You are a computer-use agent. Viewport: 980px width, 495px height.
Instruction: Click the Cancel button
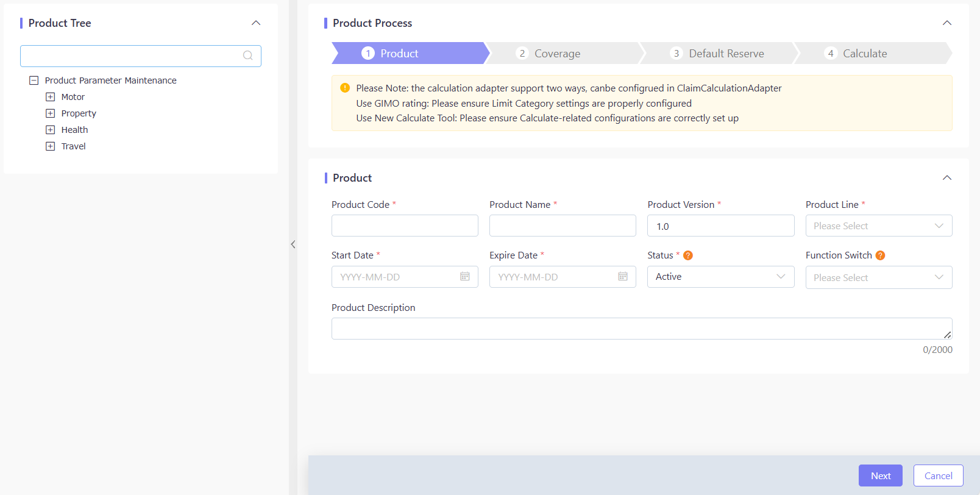pos(939,475)
